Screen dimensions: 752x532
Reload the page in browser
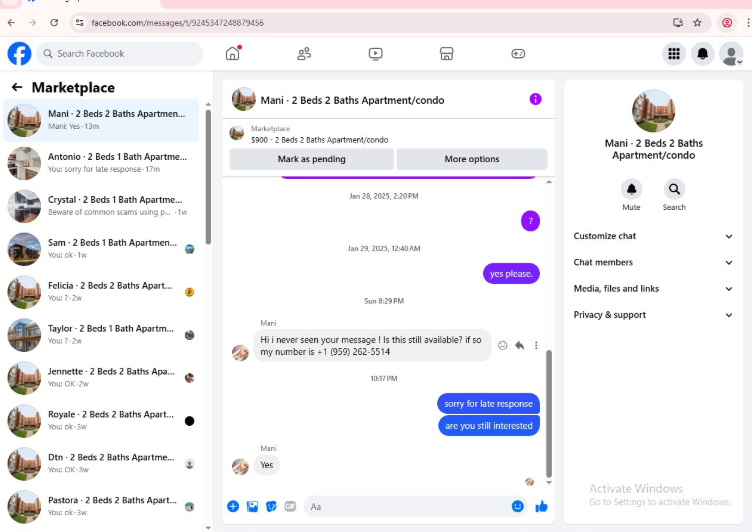[x=54, y=23]
